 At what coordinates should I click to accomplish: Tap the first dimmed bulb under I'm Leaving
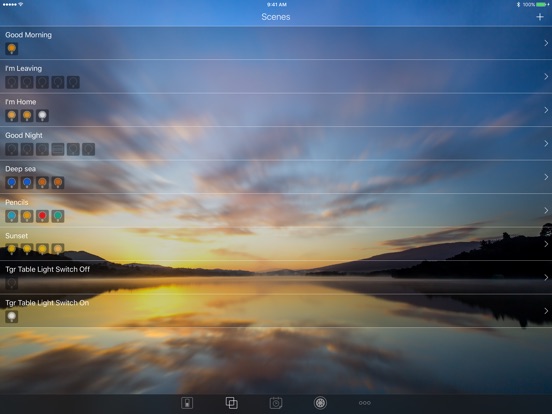point(12,82)
